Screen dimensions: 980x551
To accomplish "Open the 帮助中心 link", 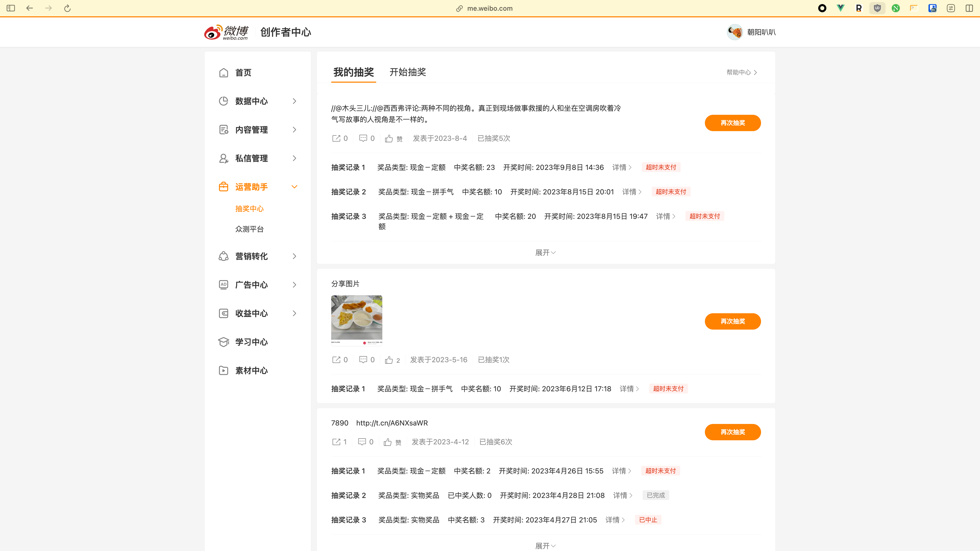I will 742,72.
